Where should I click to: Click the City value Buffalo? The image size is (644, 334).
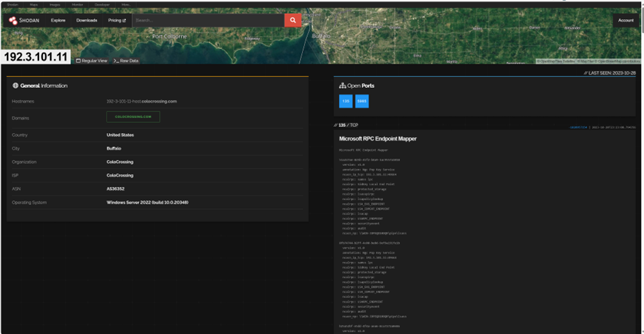pos(114,149)
